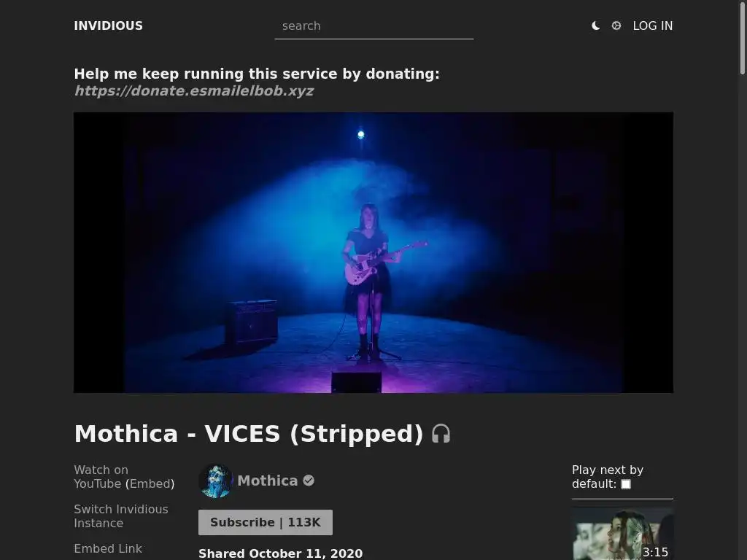Click Mothica channel avatar
Viewport: 747px width, 560px height.
(x=216, y=481)
